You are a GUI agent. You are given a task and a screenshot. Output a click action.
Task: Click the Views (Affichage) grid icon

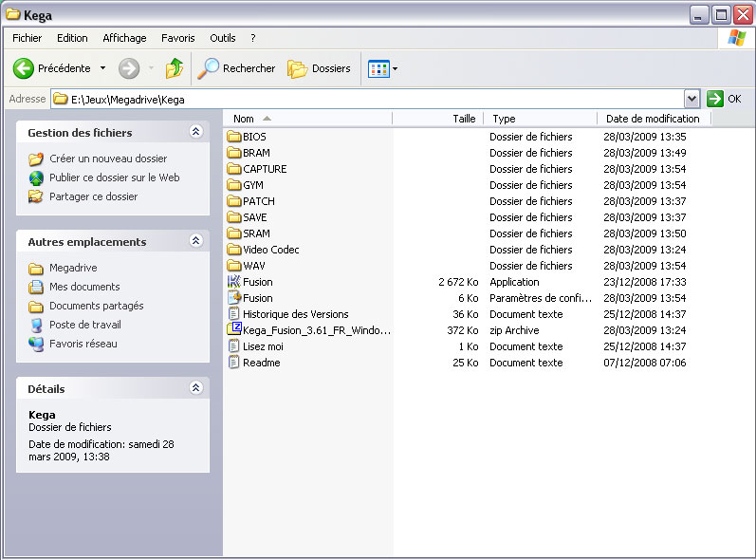378,69
